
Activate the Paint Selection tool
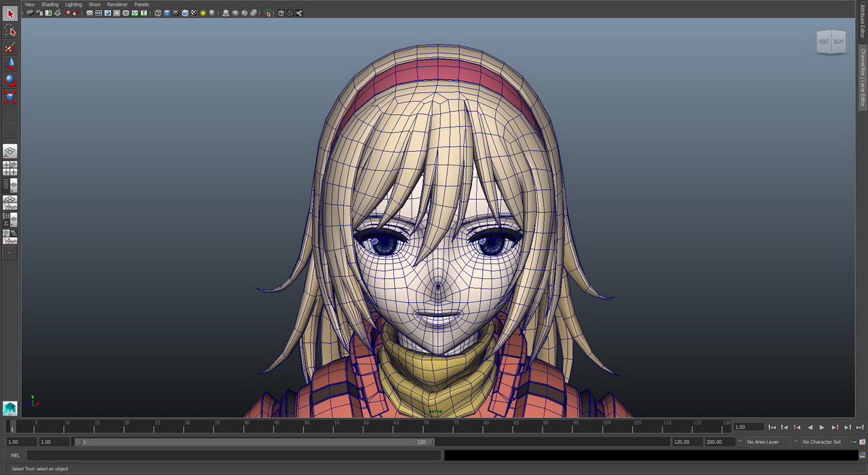[10, 47]
